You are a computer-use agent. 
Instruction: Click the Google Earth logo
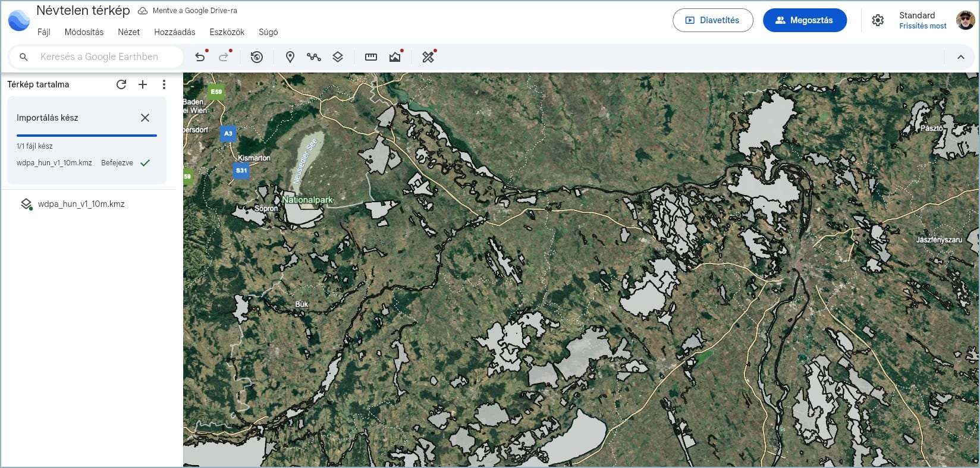coord(19,20)
